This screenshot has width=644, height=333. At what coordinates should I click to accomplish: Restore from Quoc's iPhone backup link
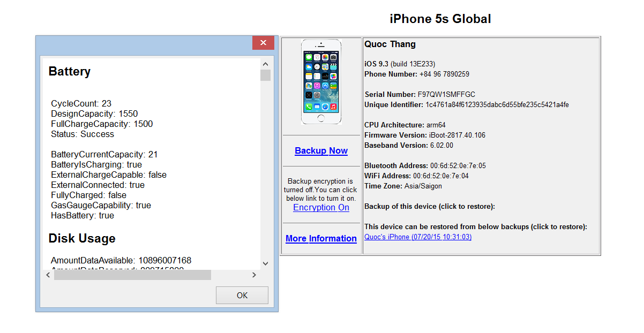coord(418,237)
